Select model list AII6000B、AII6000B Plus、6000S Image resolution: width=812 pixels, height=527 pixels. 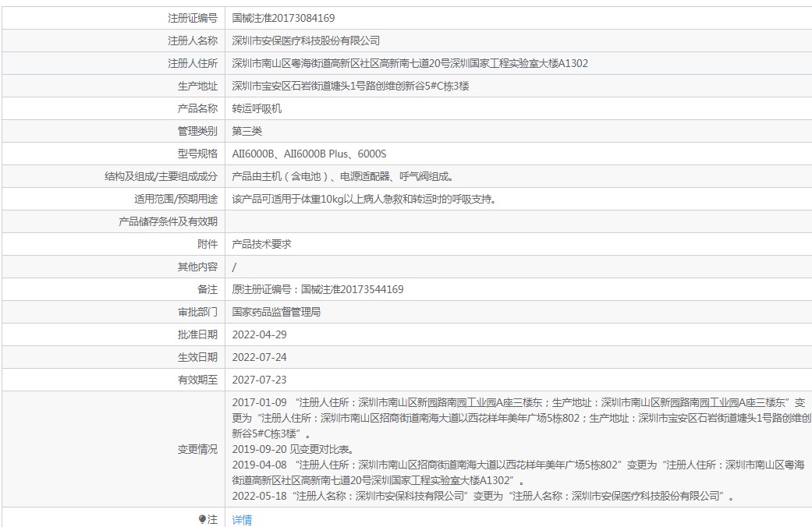[309, 154]
